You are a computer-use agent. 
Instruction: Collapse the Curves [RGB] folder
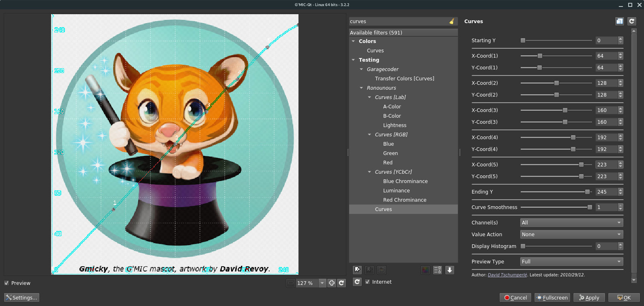[x=369, y=134]
